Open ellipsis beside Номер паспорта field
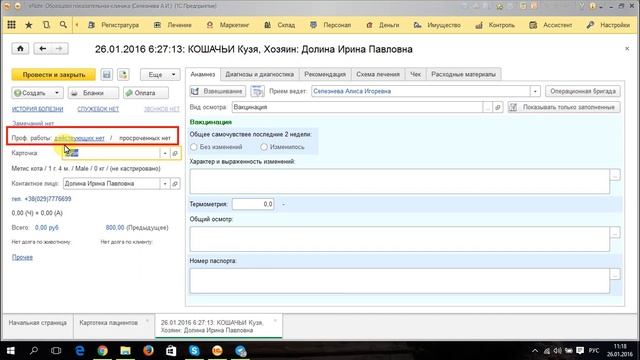This screenshot has height=360, width=640. [x=615, y=274]
